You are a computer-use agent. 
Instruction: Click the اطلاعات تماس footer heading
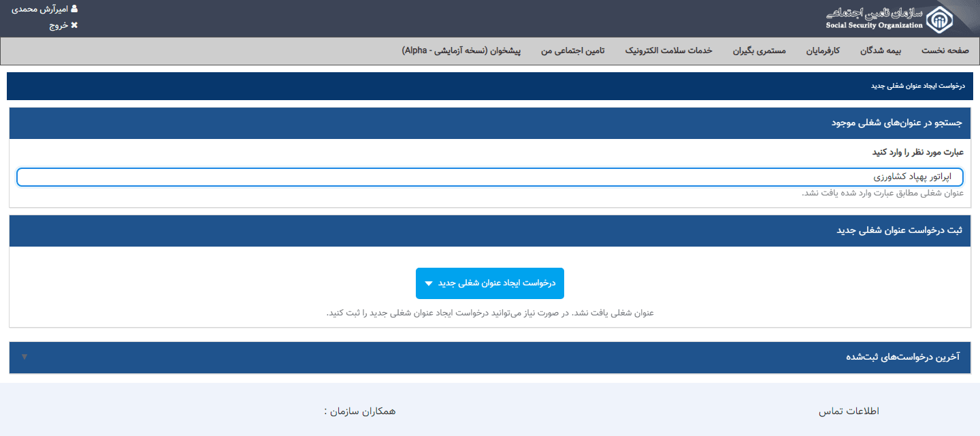849,411
